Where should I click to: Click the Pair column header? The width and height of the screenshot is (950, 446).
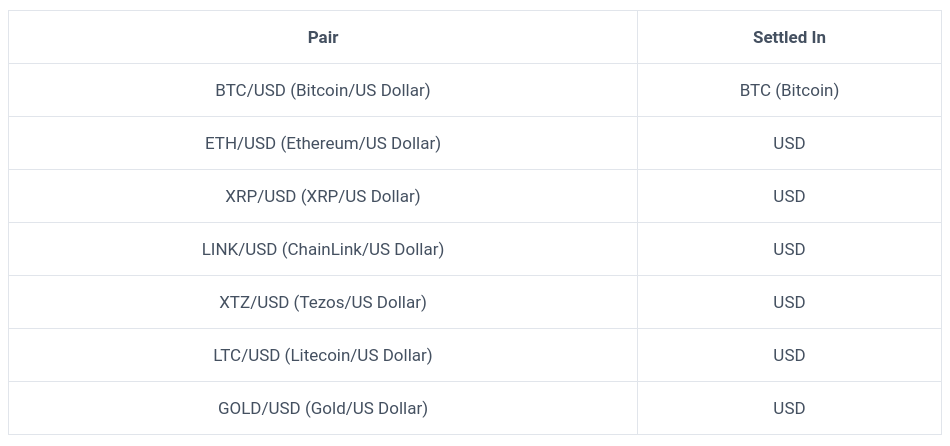[x=323, y=37]
